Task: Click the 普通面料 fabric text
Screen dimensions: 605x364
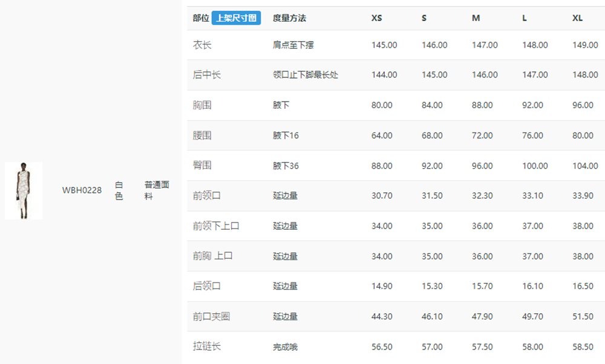Action: pos(157,190)
